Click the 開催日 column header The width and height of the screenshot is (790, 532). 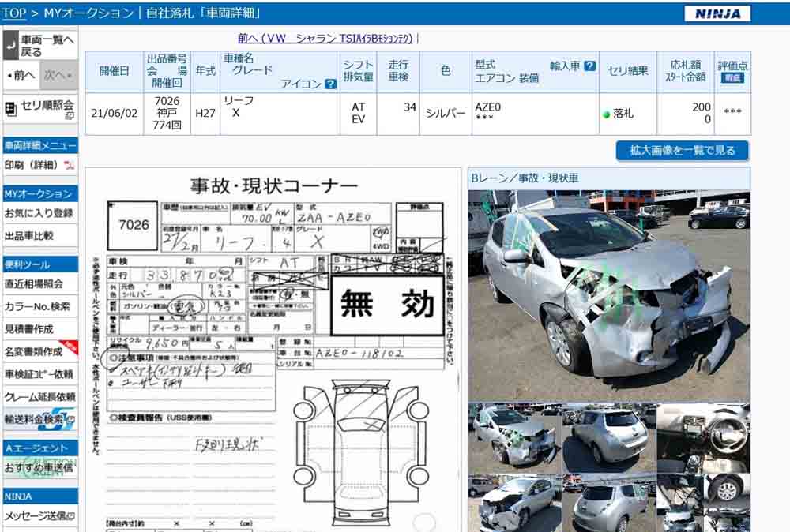coord(115,72)
